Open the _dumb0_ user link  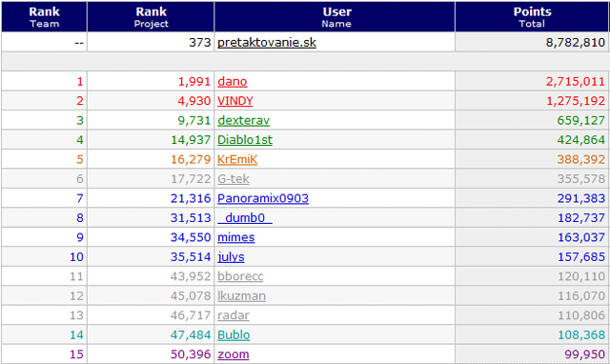coord(245,218)
